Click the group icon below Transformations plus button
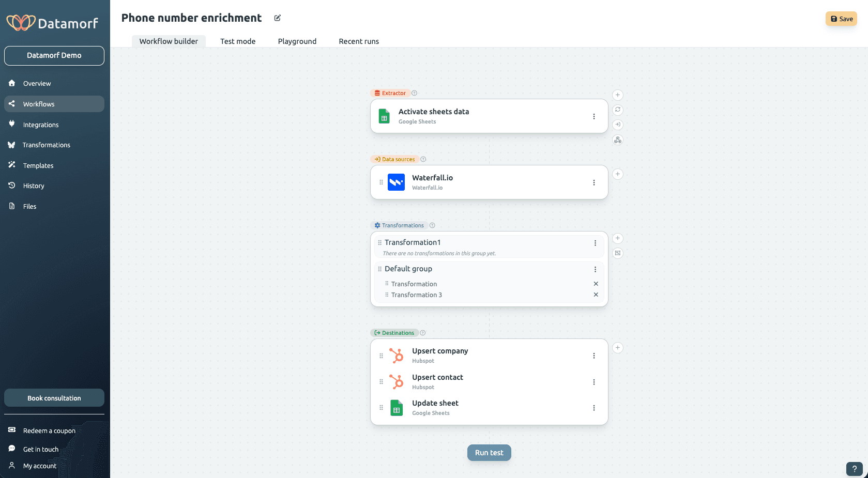 617,253
